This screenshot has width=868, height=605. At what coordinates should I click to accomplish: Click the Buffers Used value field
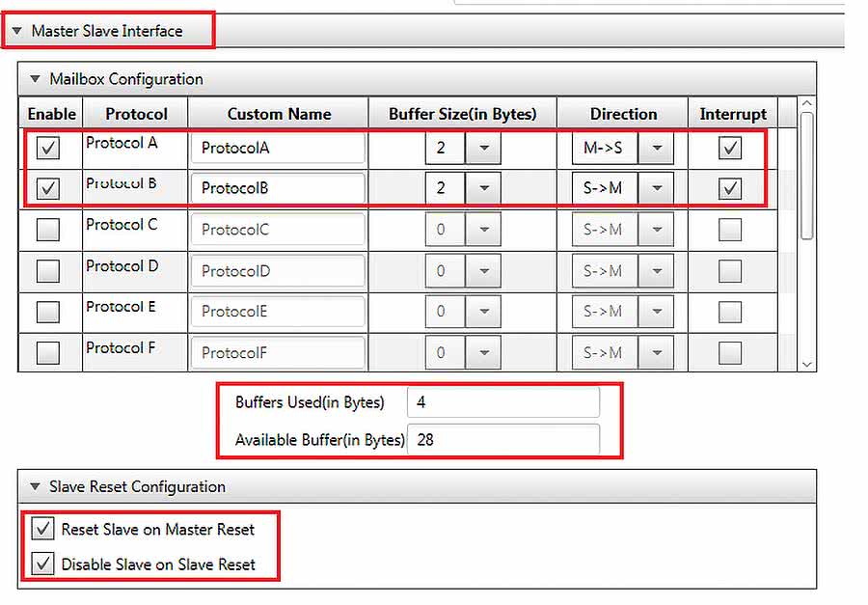pos(502,402)
